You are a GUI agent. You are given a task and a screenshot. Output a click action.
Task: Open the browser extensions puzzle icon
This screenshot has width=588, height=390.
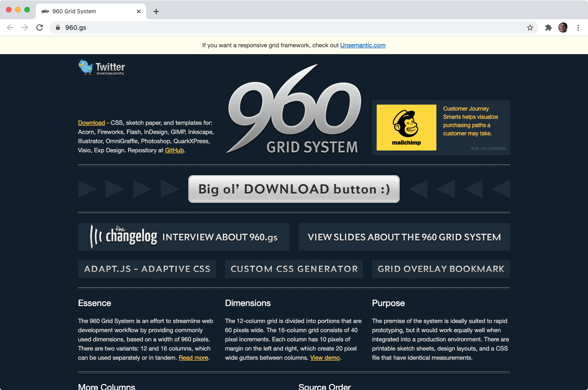pyautogui.click(x=548, y=28)
